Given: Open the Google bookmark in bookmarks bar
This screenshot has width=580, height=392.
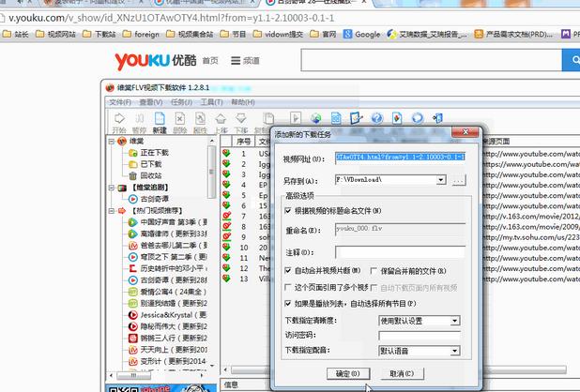Looking at the screenshot, I should [x=361, y=35].
